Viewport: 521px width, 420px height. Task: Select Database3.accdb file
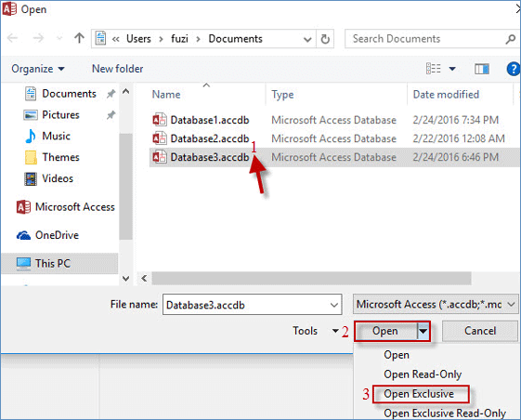(x=210, y=157)
